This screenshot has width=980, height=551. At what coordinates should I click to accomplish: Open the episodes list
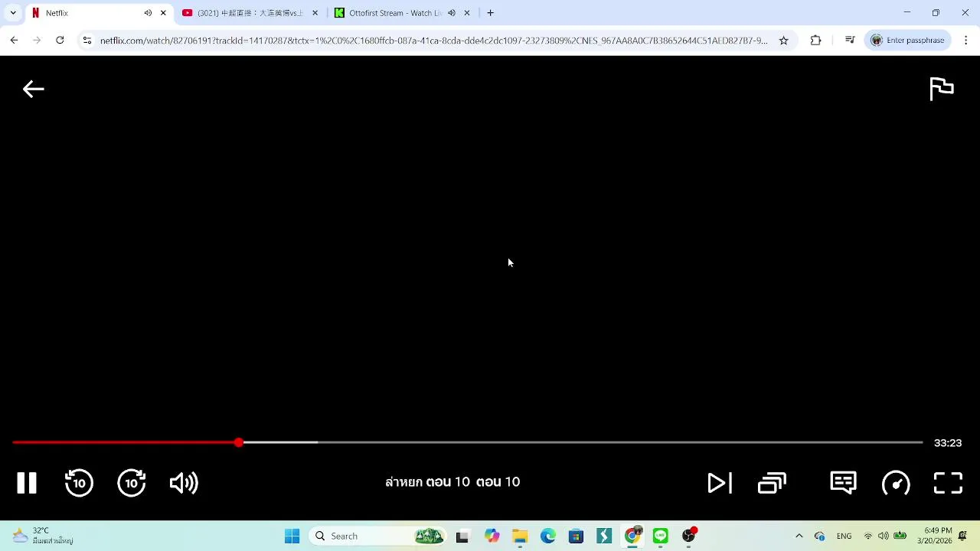coord(772,483)
